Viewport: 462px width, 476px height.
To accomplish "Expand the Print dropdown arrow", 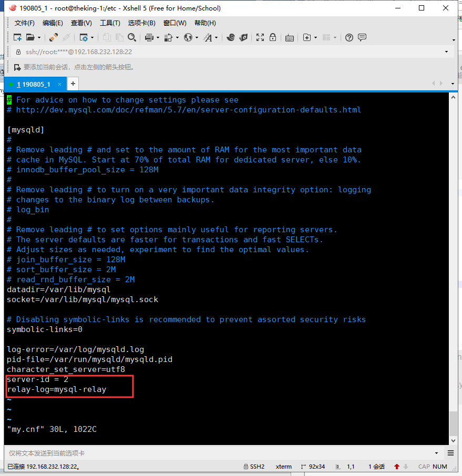I will point(158,38).
